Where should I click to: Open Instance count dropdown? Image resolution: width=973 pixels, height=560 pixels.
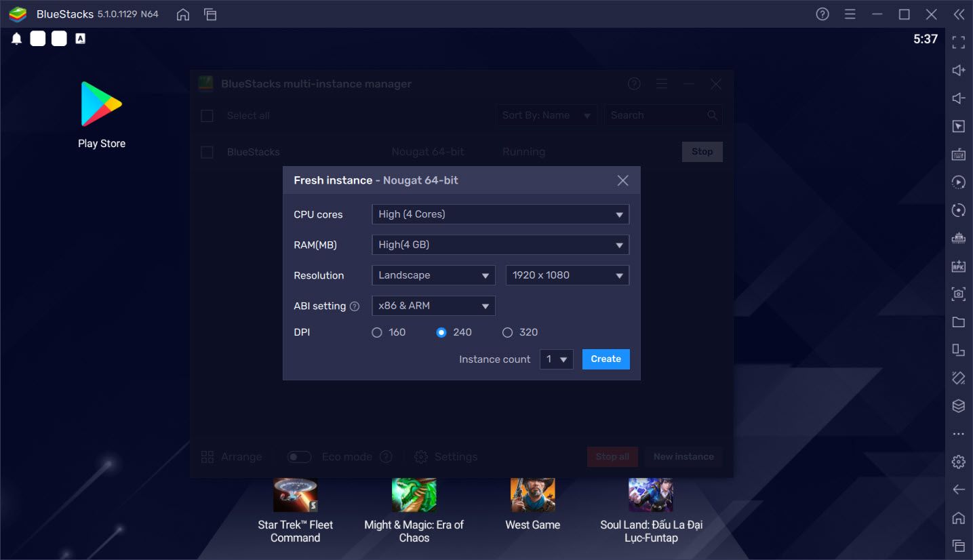click(x=557, y=359)
